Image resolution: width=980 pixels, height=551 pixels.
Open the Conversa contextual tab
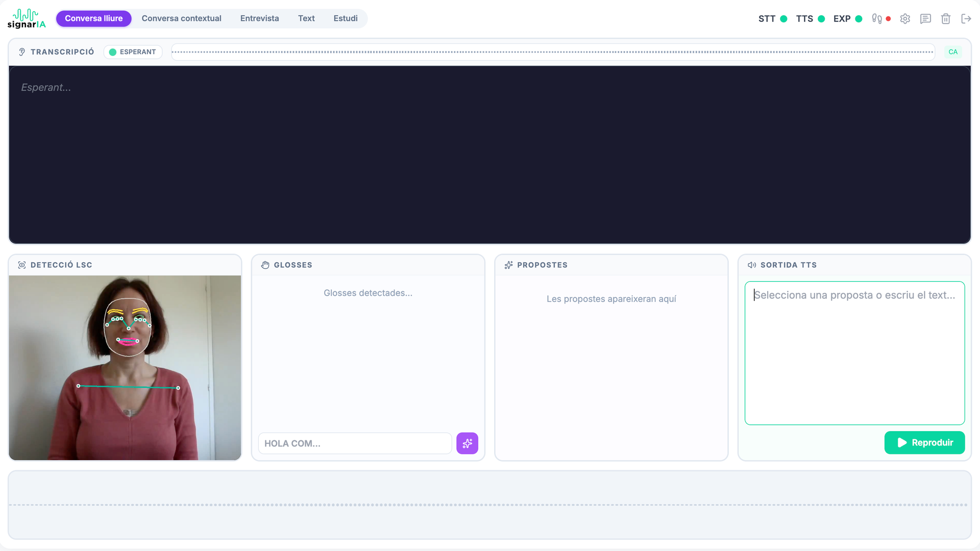[181, 18]
